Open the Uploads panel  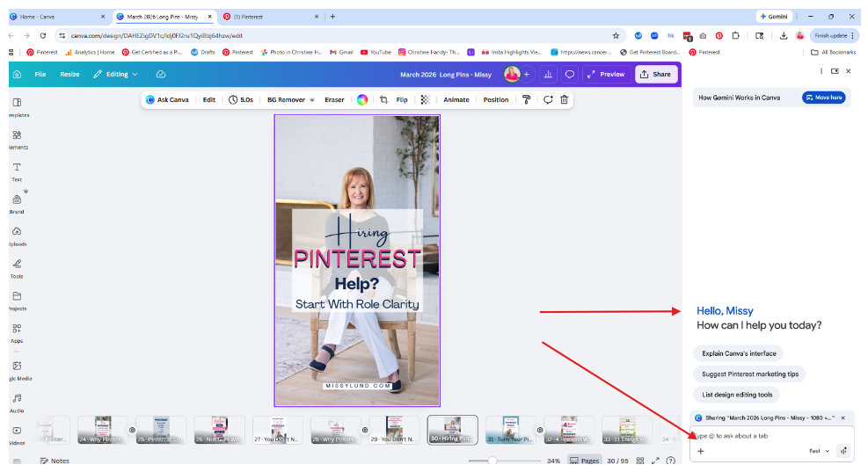[x=17, y=236]
